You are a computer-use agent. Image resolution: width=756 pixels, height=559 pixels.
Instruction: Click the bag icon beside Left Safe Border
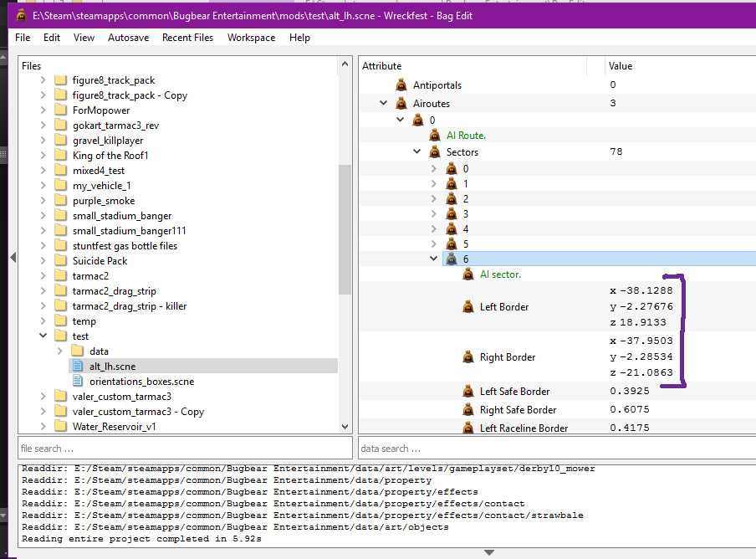click(x=468, y=391)
